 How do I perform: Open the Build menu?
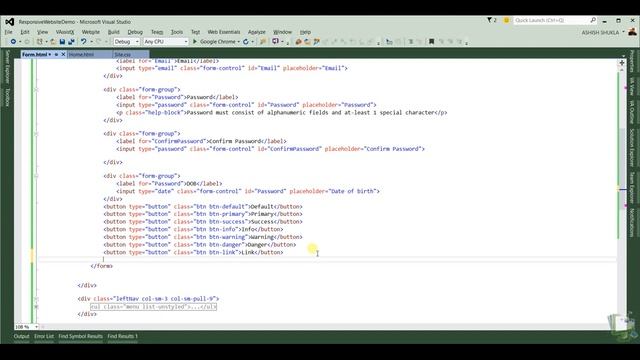tap(113, 32)
